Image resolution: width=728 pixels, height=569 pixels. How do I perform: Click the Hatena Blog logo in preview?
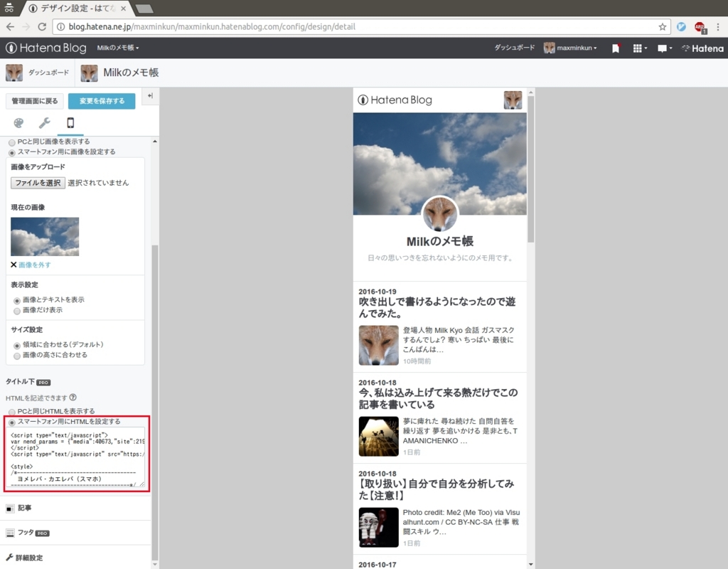tap(395, 100)
